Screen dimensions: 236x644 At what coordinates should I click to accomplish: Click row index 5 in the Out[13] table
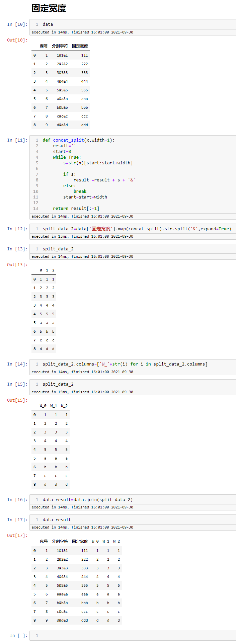(x=34, y=323)
